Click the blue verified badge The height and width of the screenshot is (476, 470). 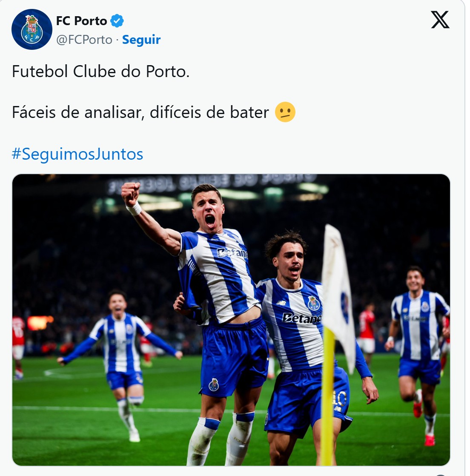pos(117,21)
